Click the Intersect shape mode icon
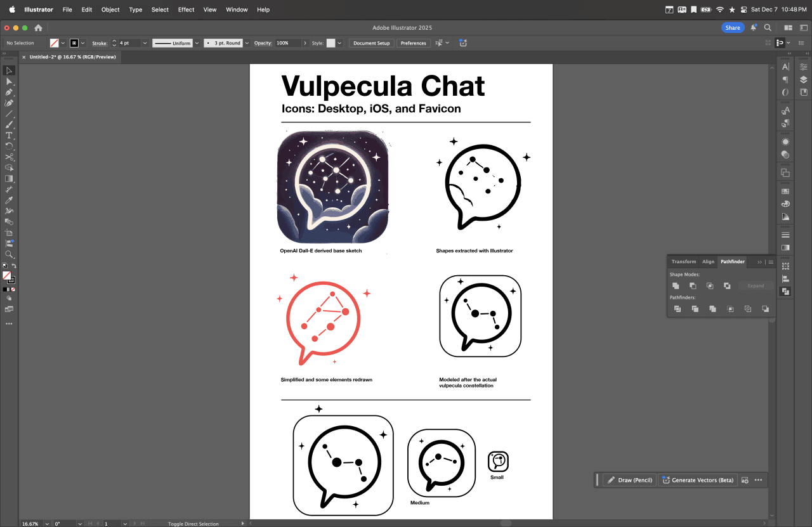The width and height of the screenshot is (812, 527). [x=710, y=285]
